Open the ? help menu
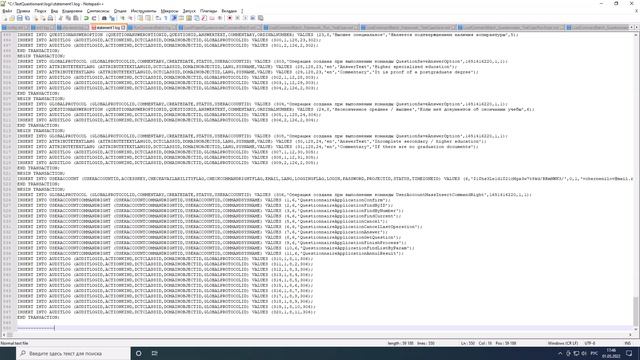Screen dimensions: 640x360 pyautogui.click(x=242, y=11)
